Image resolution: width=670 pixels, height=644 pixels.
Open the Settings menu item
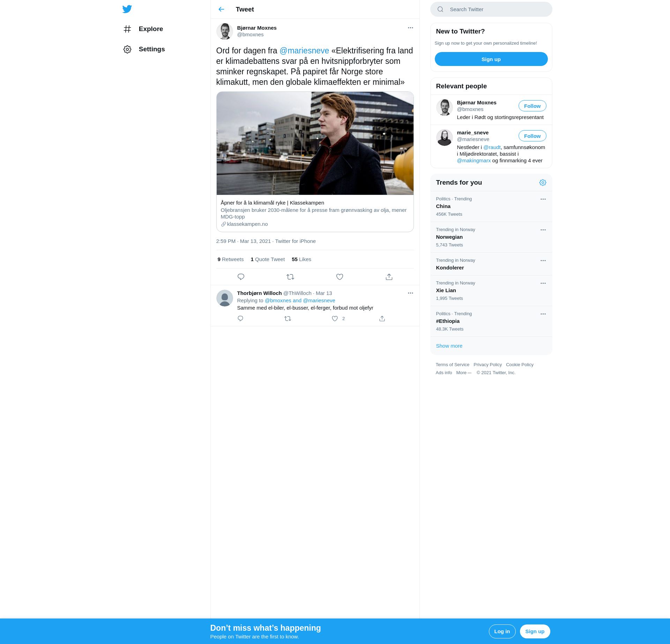pos(144,49)
